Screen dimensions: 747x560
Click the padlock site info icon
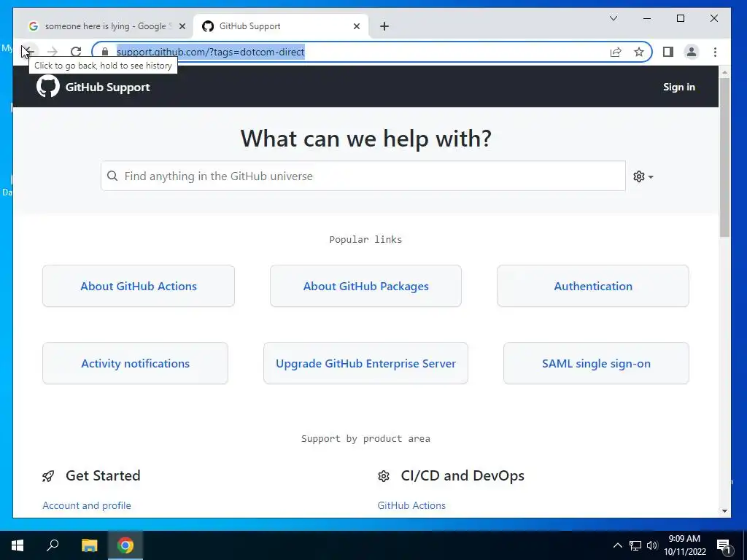click(x=105, y=52)
